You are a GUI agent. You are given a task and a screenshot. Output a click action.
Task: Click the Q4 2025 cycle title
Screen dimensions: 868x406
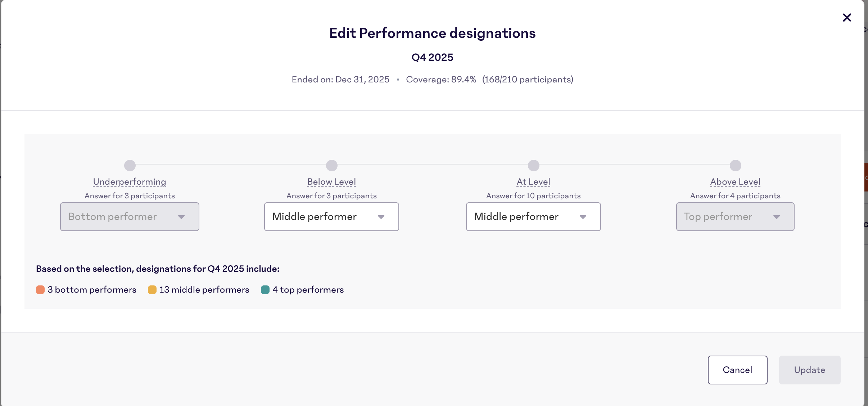432,57
